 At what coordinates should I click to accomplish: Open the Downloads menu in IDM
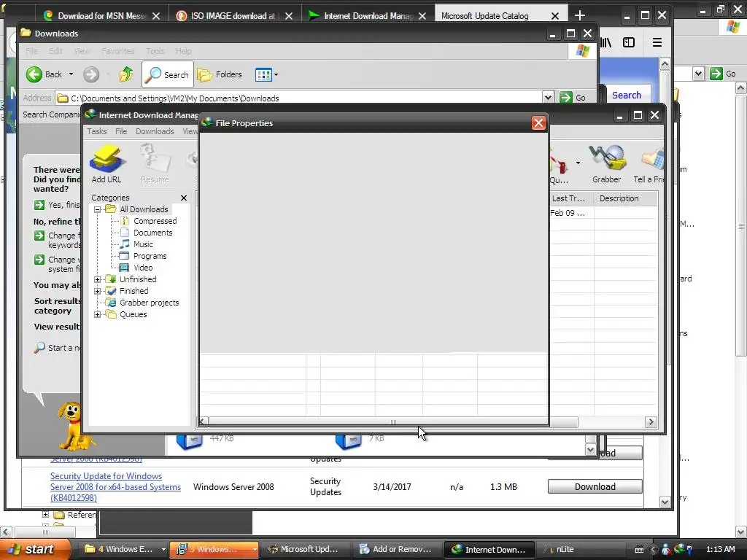click(155, 131)
